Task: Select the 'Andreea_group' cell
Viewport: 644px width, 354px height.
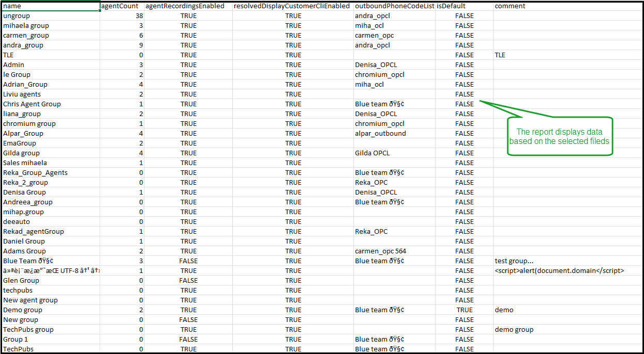Action: click(51, 202)
